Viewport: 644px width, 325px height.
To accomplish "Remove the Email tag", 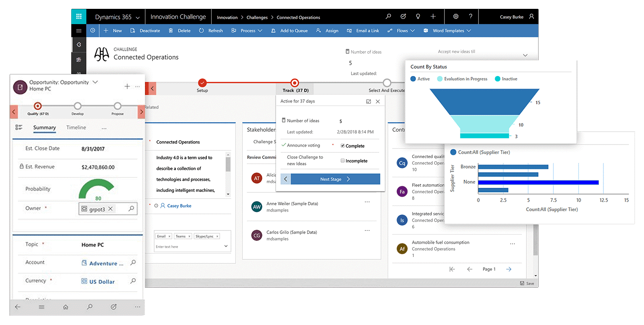I will tap(169, 236).
